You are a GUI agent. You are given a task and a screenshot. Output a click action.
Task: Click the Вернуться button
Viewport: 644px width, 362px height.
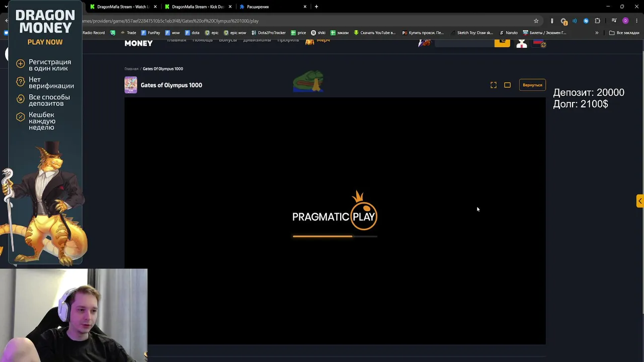pyautogui.click(x=532, y=85)
